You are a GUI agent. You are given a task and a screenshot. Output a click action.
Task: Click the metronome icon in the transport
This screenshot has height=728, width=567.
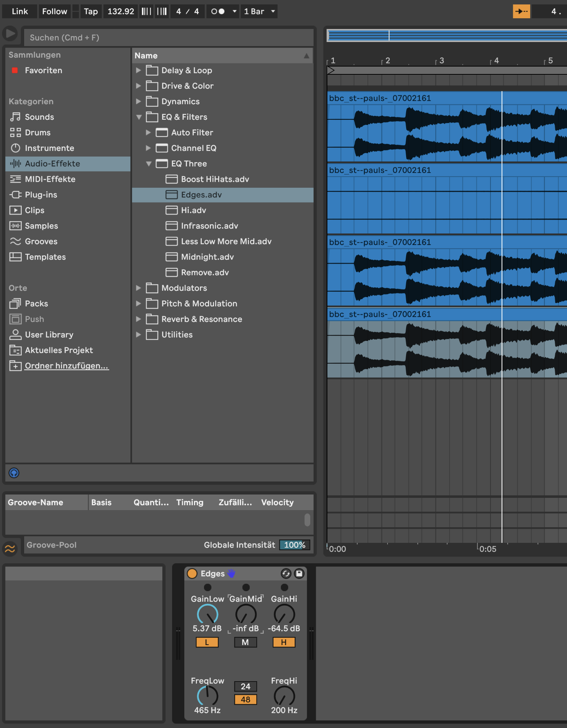click(218, 12)
